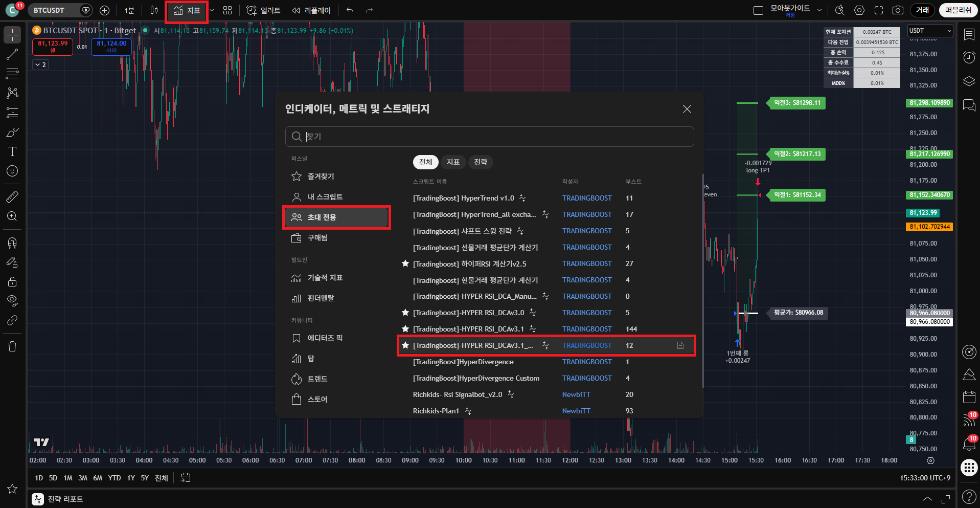The image size is (980, 508).
Task: Open go to date calendar icon
Action: pyautogui.click(x=186, y=478)
